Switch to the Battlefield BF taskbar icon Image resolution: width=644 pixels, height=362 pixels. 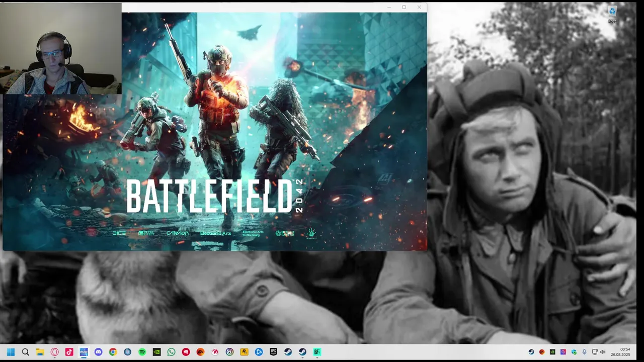(317, 352)
